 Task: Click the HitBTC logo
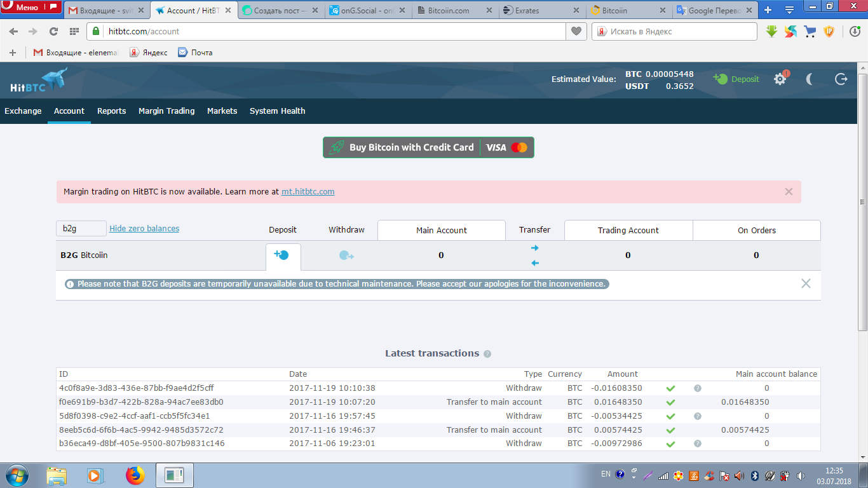coord(38,81)
